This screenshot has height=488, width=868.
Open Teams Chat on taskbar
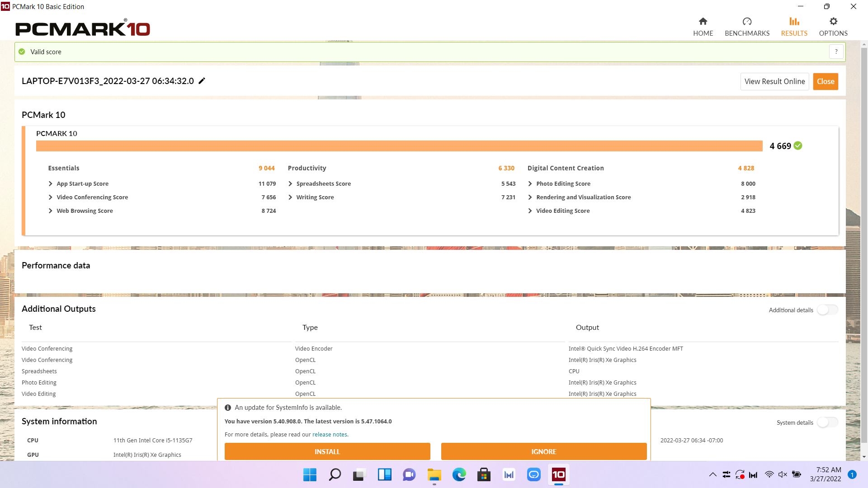click(x=409, y=474)
